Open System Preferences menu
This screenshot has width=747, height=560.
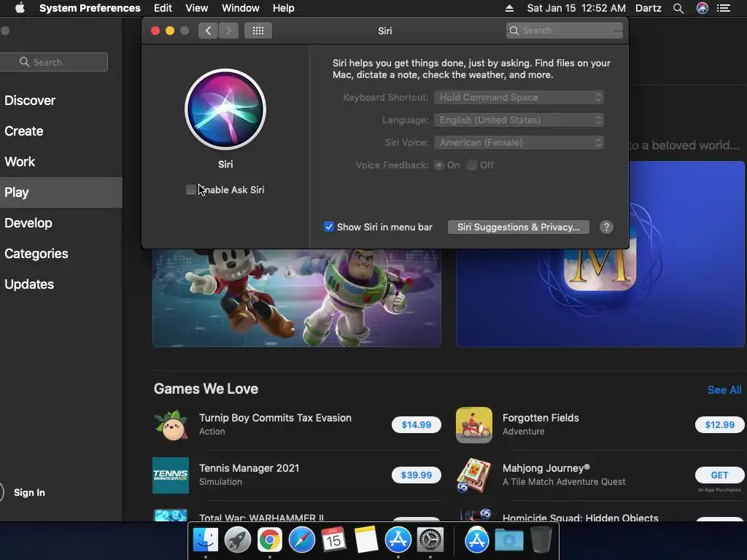tap(90, 8)
